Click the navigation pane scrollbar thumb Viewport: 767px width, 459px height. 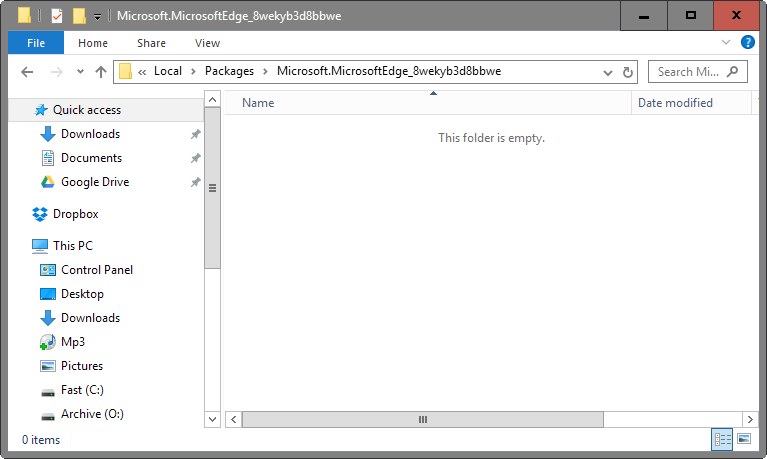point(212,188)
